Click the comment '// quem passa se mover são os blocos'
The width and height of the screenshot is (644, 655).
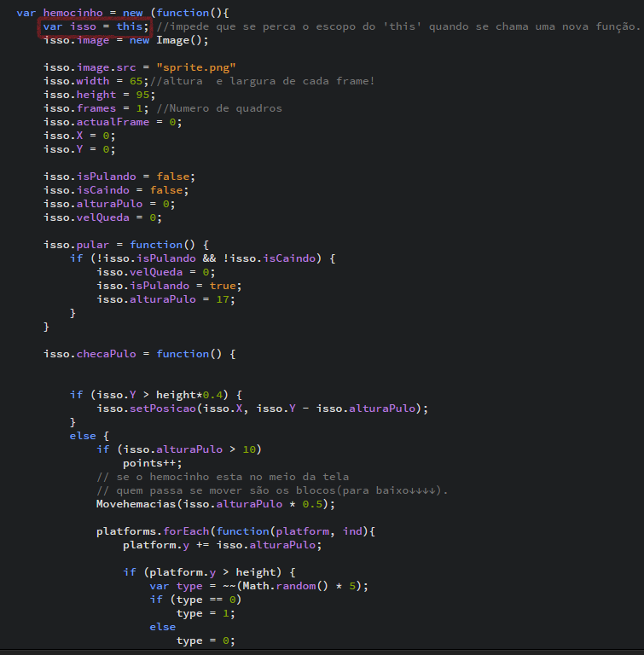(x=272, y=490)
